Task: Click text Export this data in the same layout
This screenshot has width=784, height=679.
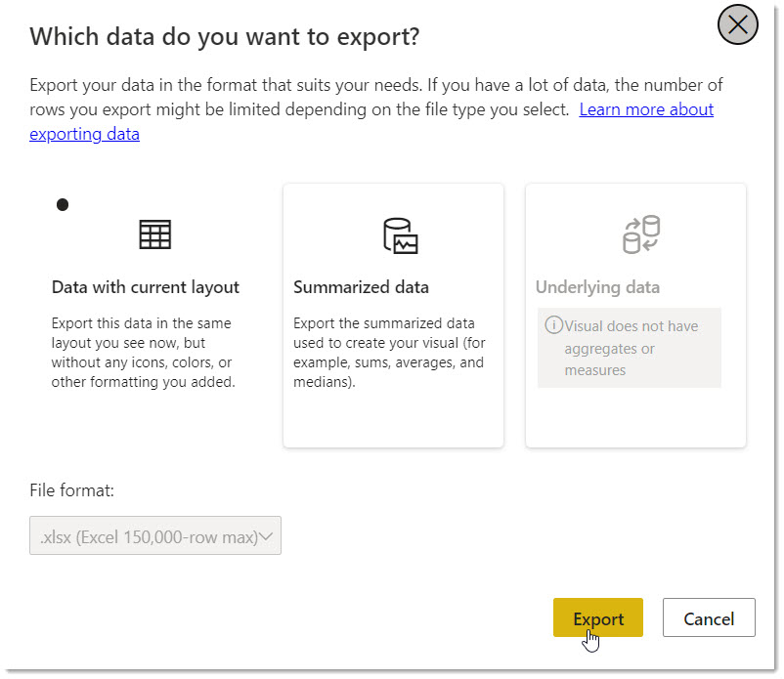Action: (143, 353)
